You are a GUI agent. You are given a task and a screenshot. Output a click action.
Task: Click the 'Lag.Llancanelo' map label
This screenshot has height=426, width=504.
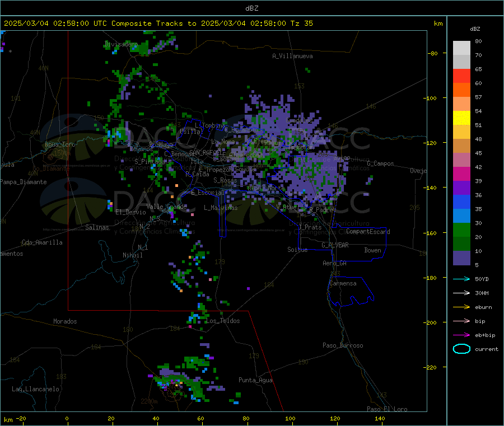pyautogui.click(x=35, y=389)
